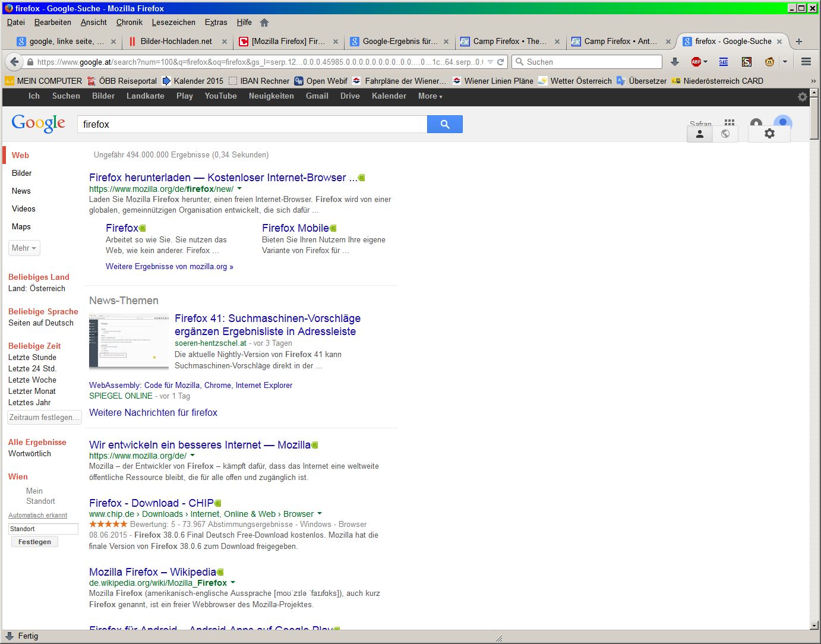Image resolution: width=821 pixels, height=644 pixels.
Task: Click the Google search query field
Action: pyautogui.click(x=252, y=124)
